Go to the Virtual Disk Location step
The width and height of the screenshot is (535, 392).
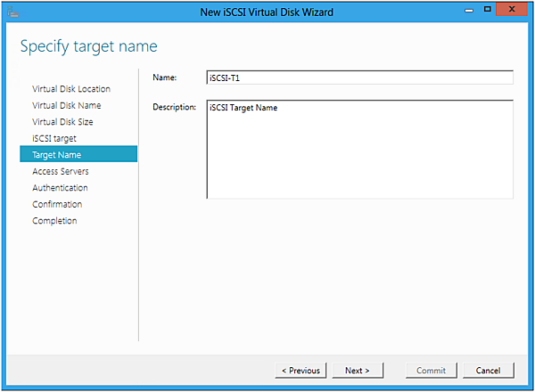click(71, 89)
